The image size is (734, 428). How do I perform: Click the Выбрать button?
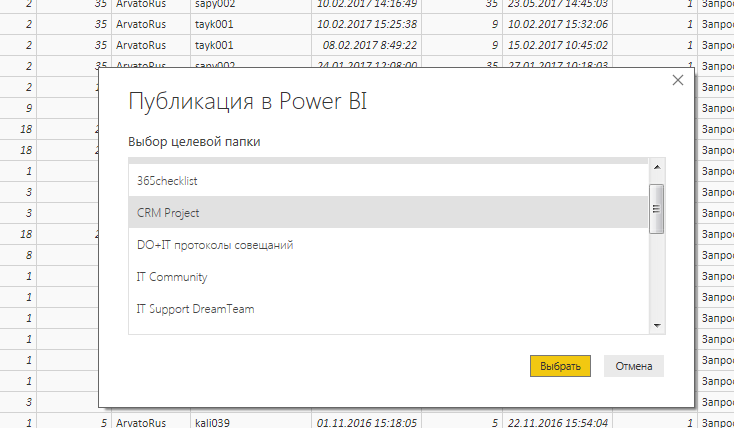coord(560,366)
